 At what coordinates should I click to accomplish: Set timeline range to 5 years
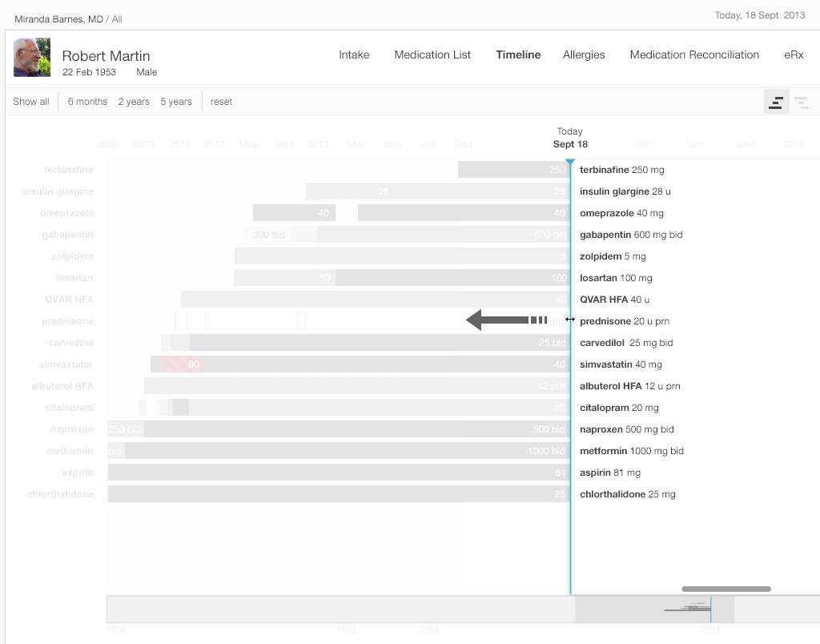(176, 102)
